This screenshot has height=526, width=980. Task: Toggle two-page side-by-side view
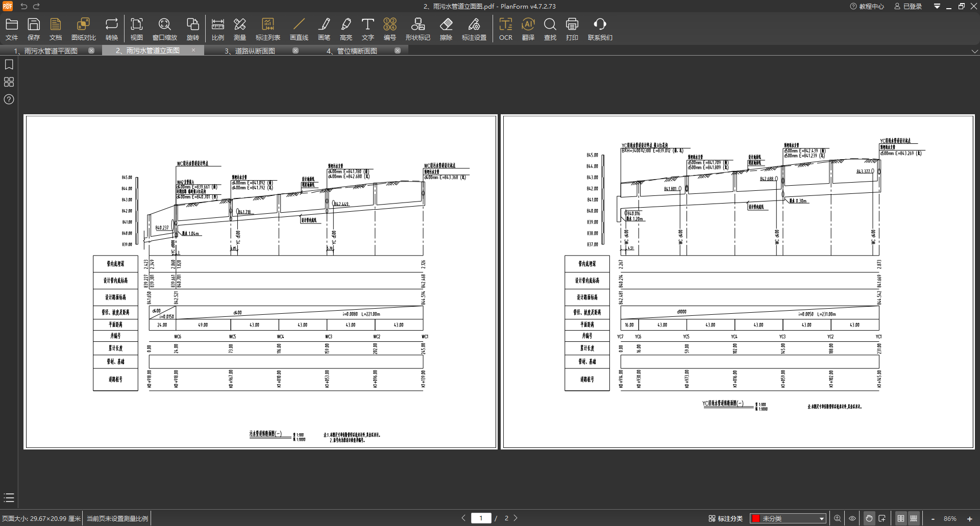900,518
